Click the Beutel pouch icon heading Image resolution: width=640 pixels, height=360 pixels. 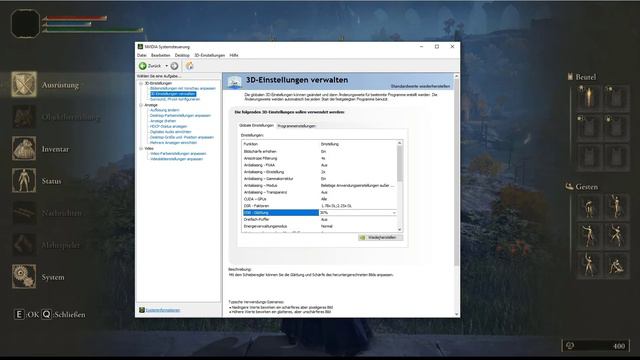click(x=570, y=77)
